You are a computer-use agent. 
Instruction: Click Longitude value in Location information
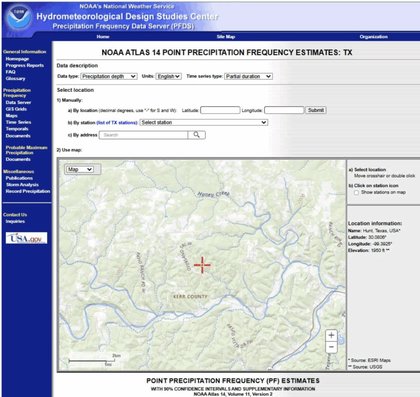(382, 244)
